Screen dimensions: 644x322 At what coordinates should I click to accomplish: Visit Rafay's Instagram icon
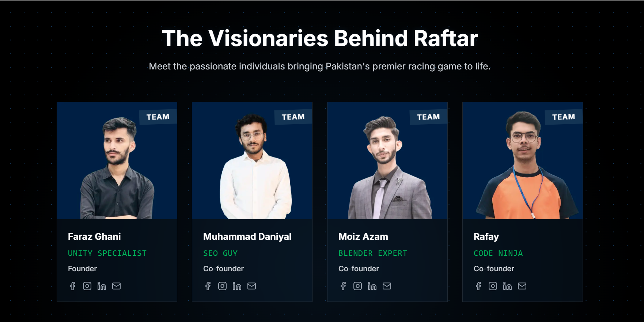point(493,286)
